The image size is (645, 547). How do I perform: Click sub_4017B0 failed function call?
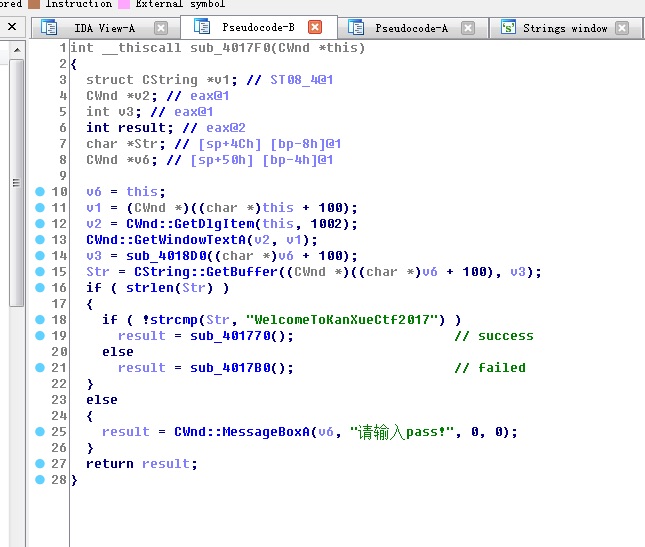(x=230, y=368)
